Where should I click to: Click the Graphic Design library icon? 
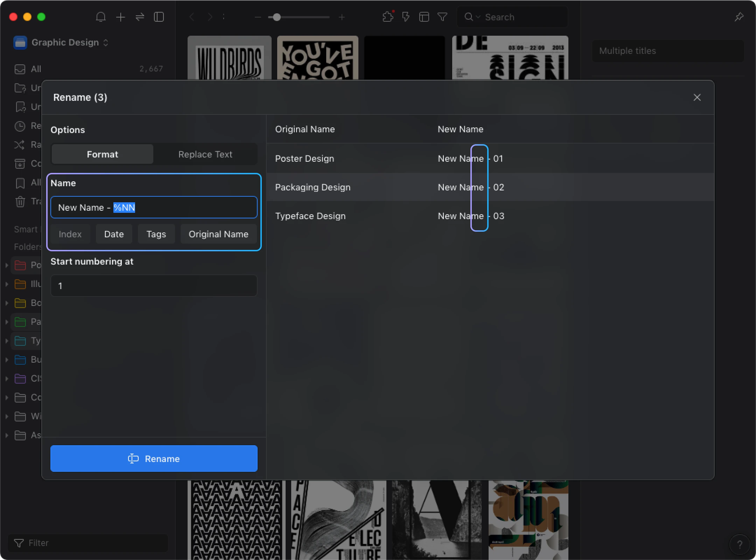(20, 43)
